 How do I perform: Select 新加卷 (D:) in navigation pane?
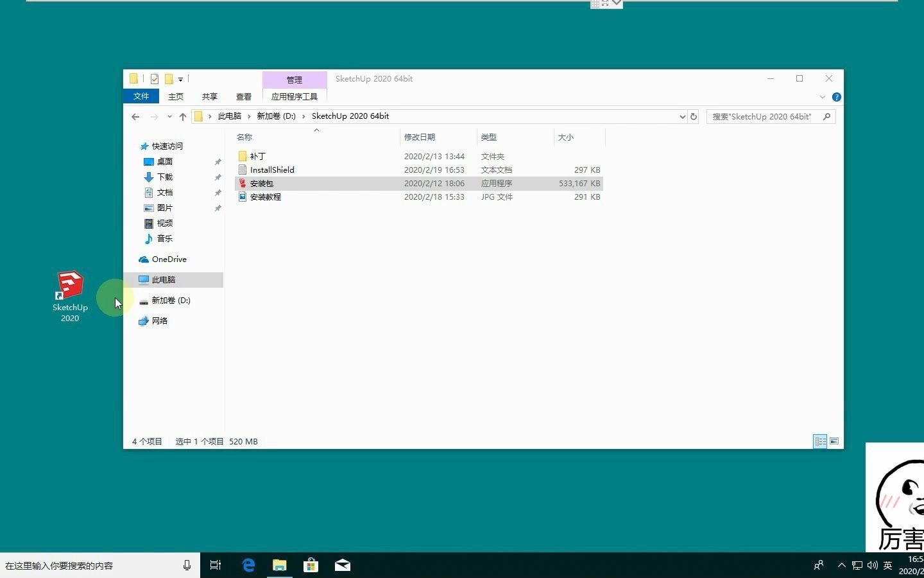pyautogui.click(x=171, y=300)
